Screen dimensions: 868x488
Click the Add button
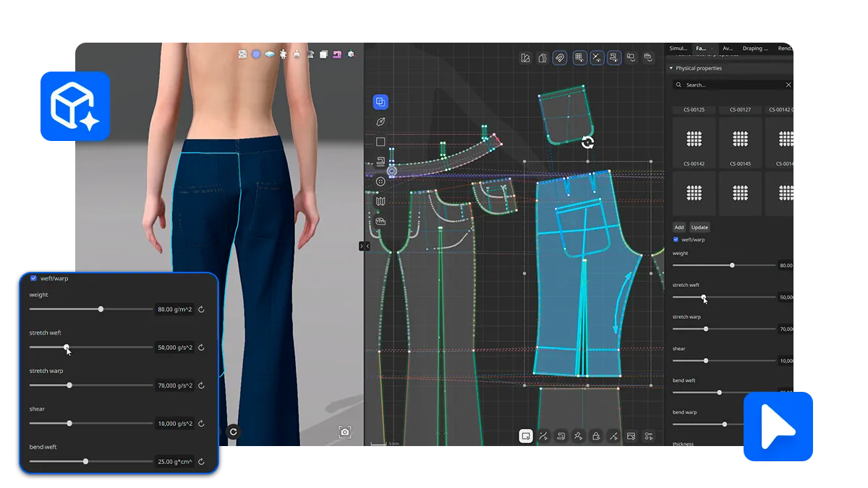[x=679, y=227]
